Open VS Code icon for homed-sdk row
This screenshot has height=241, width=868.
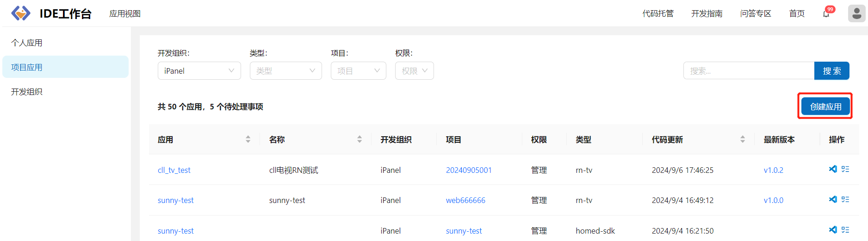pos(833,229)
